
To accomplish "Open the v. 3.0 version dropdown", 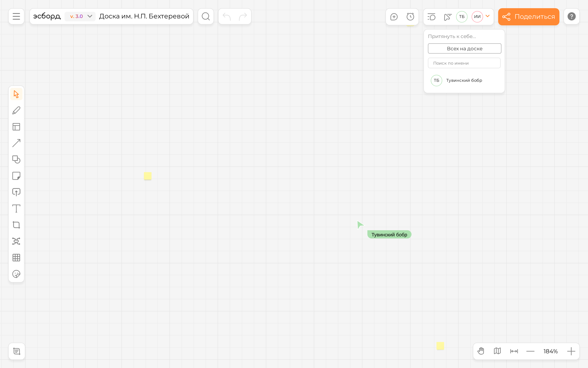I will (80, 16).
